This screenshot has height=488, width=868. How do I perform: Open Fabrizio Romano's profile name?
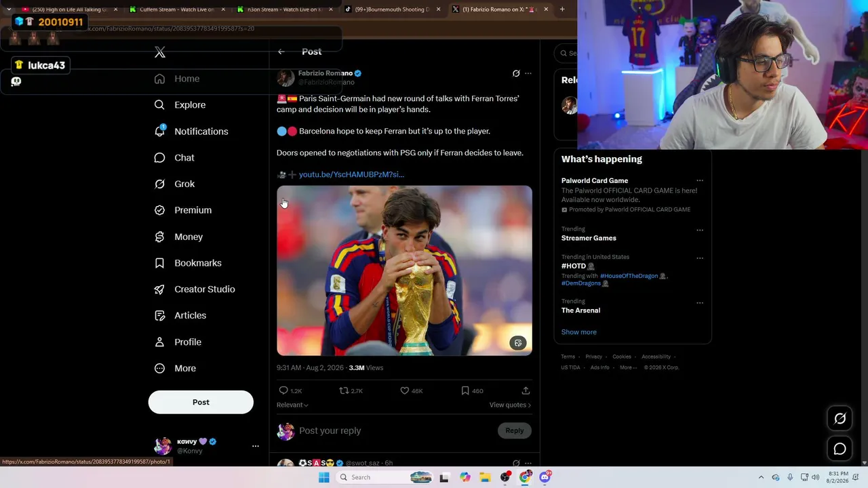(325, 73)
